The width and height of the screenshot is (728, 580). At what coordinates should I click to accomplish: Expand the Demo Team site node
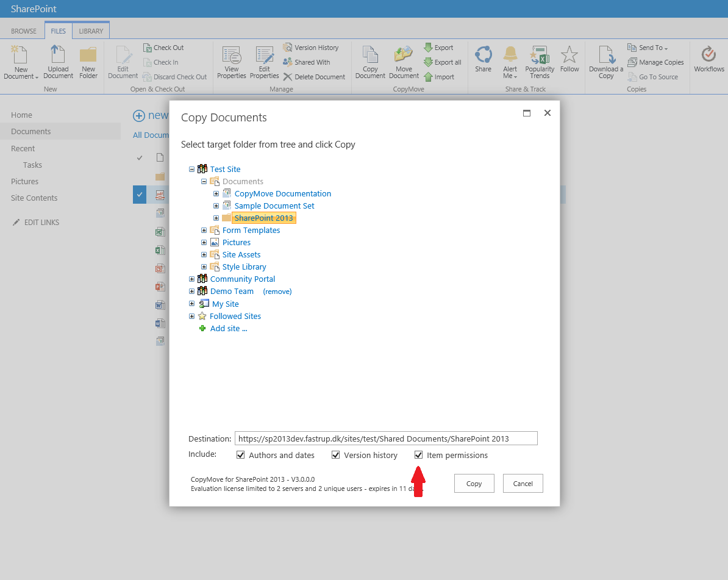pyautogui.click(x=191, y=291)
